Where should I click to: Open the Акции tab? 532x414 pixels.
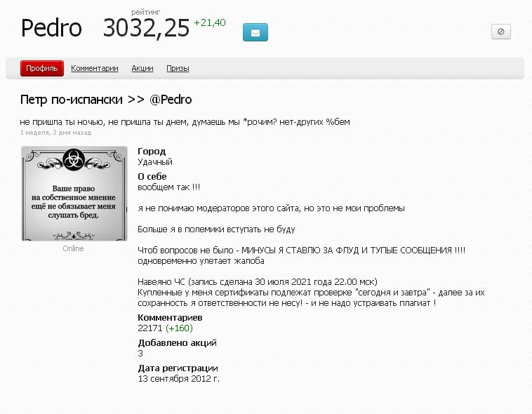(142, 68)
